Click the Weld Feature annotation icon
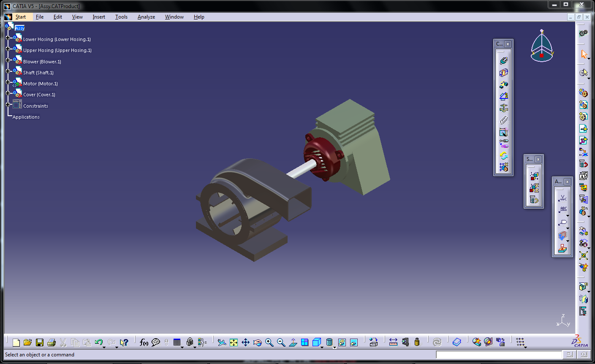 (x=562, y=198)
